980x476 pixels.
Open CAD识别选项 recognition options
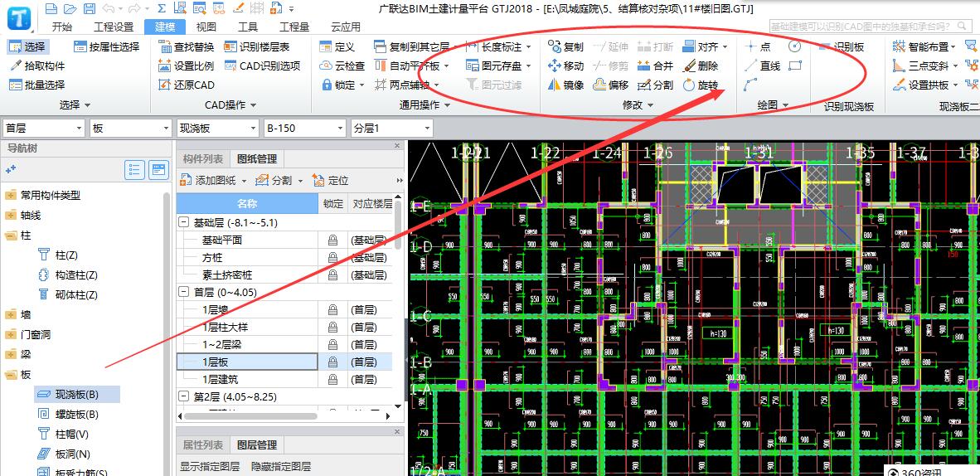point(262,66)
